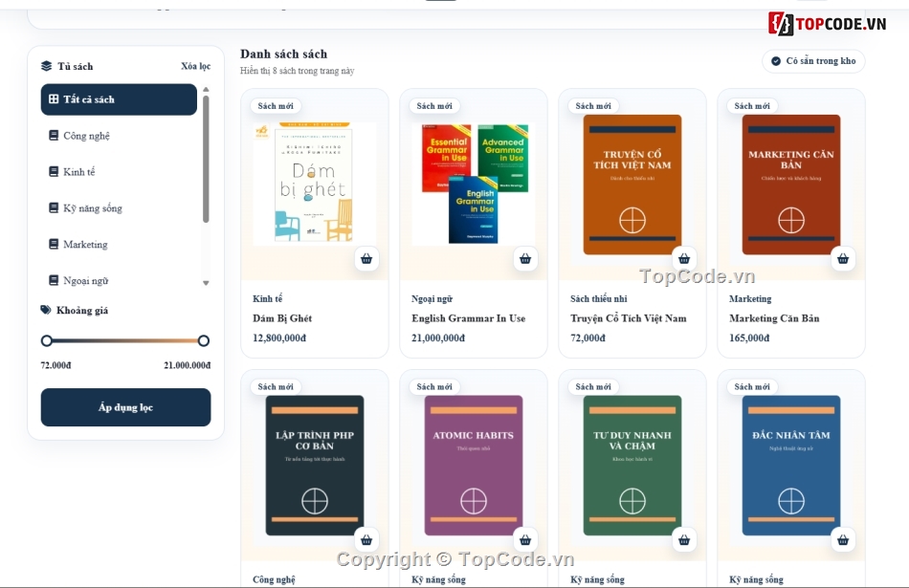The height and width of the screenshot is (588, 909).
Task: Click the 72,000đ price under Truyện Cổ Tích
Action: point(588,338)
